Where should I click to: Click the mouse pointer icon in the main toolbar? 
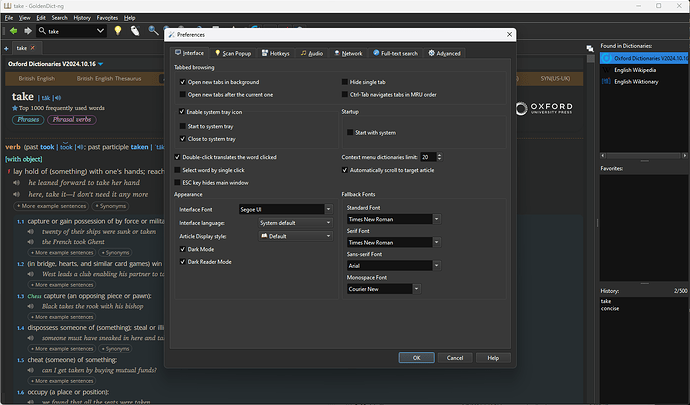pos(135,30)
